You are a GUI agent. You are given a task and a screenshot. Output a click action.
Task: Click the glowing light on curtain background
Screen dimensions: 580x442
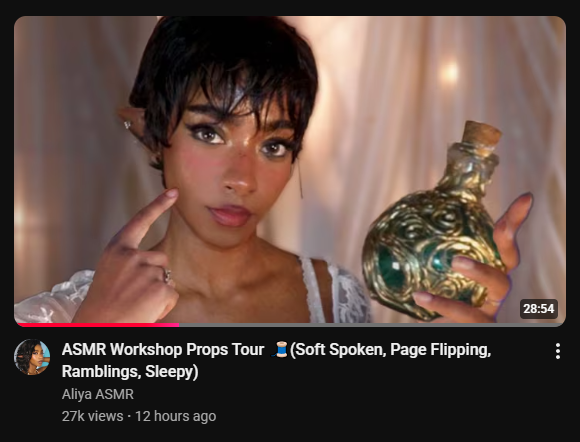[x=449, y=73]
